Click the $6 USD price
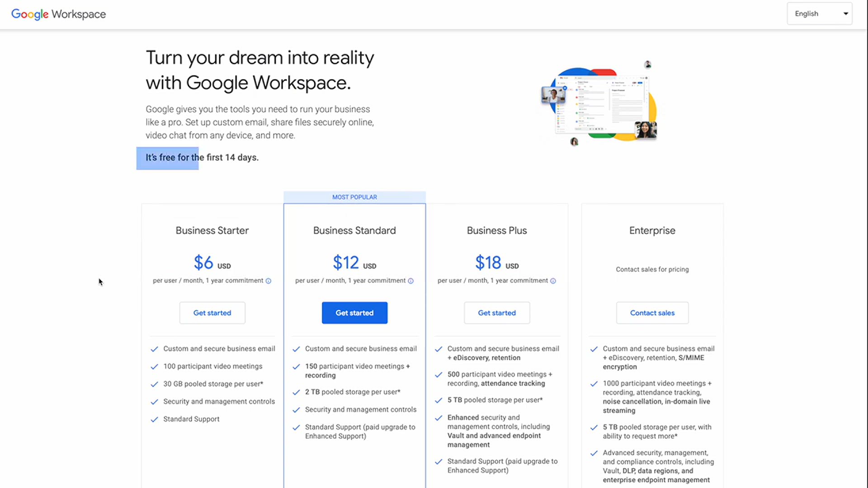This screenshot has width=868, height=488. point(212,263)
